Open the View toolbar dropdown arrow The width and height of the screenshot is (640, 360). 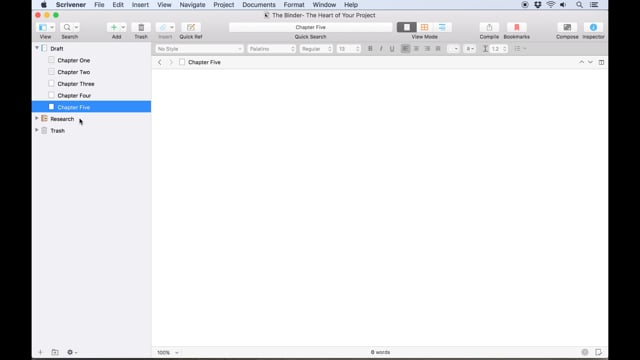pos(52,27)
